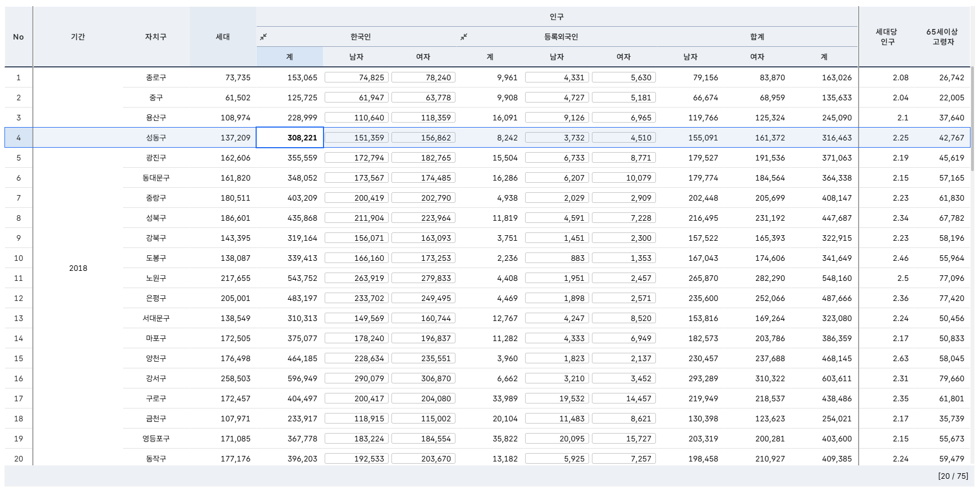Click the row counter [20 / 75]
Screen dimensions: 980x491
pos(953,476)
